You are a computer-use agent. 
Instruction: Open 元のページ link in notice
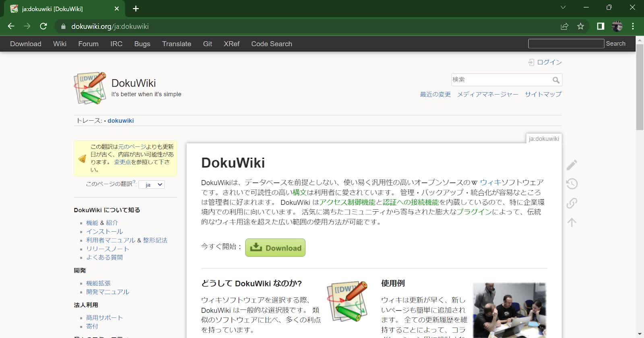coord(132,147)
